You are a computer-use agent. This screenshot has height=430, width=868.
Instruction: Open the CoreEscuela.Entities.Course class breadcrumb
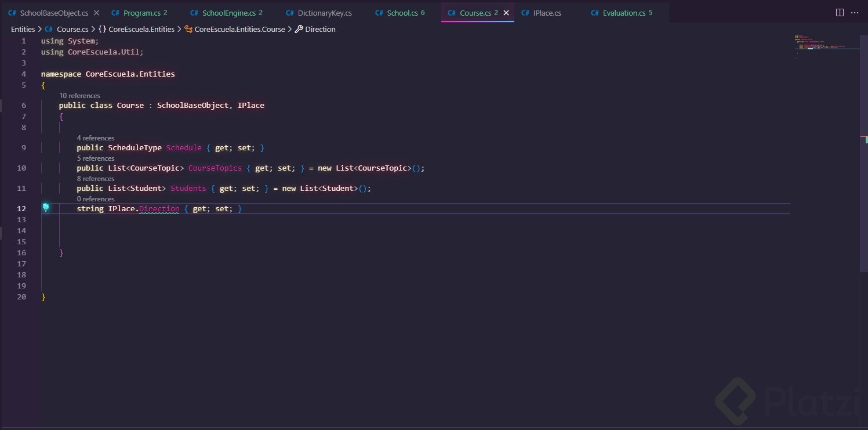240,29
